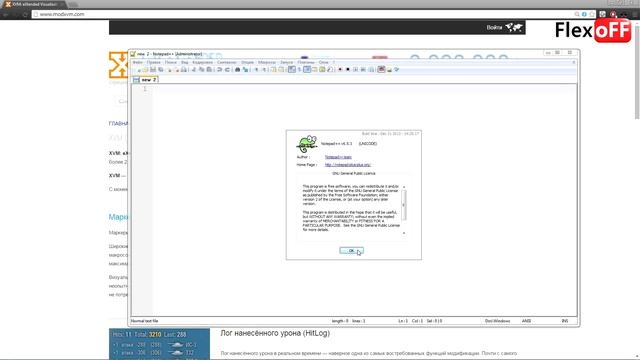The width and height of the screenshot is (640, 360).
Task: Redo action via toolbar arrow
Action: pyautogui.click(x=227, y=70)
